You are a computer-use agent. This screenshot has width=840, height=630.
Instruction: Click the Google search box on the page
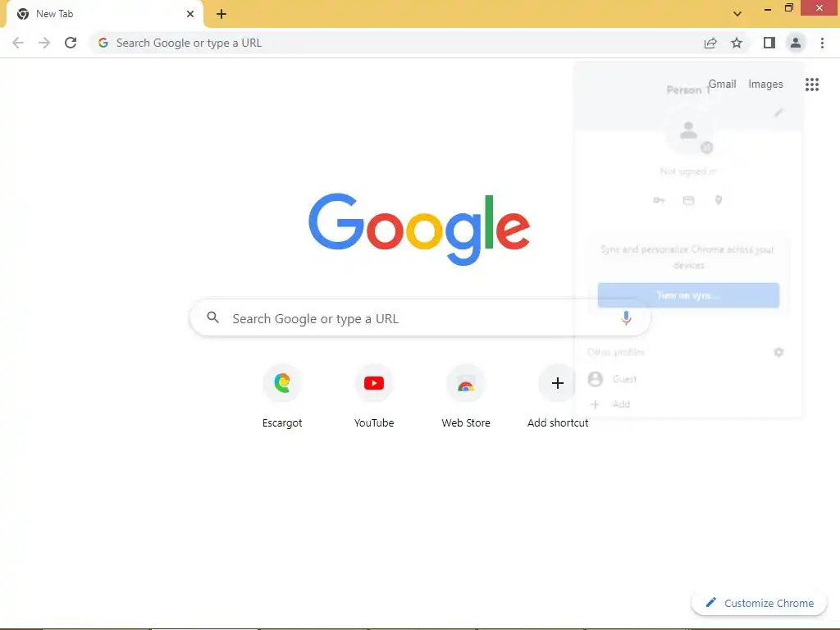[x=421, y=318]
